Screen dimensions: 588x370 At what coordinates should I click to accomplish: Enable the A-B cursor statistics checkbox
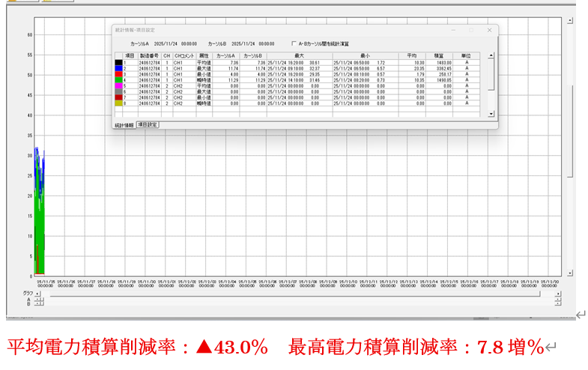tap(295, 43)
